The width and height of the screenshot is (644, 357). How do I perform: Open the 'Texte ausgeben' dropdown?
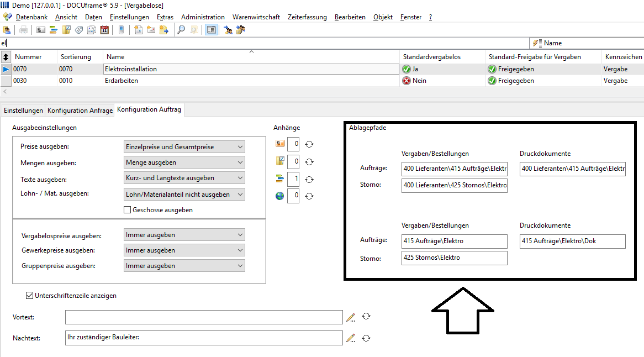pyautogui.click(x=184, y=178)
